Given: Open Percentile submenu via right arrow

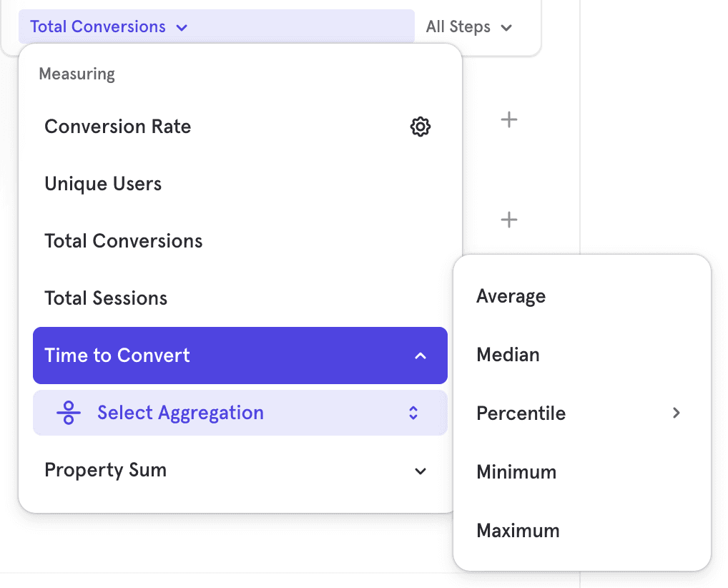Looking at the screenshot, I should pos(676,413).
